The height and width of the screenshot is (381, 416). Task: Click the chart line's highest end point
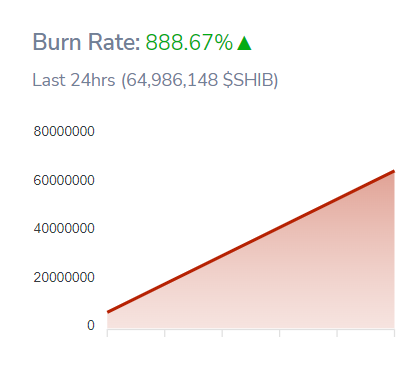coord(394,171)
